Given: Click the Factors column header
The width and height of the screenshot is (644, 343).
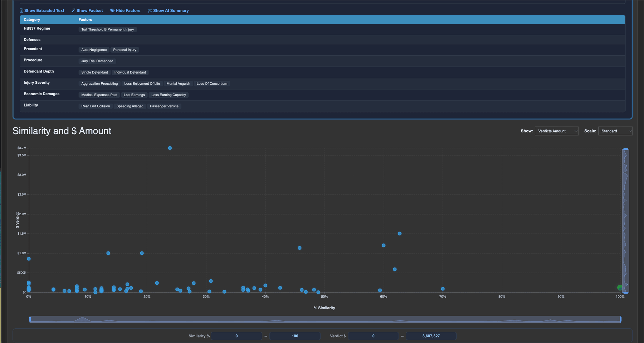Looking at the screenshot, I should click(x=85, y=20).
